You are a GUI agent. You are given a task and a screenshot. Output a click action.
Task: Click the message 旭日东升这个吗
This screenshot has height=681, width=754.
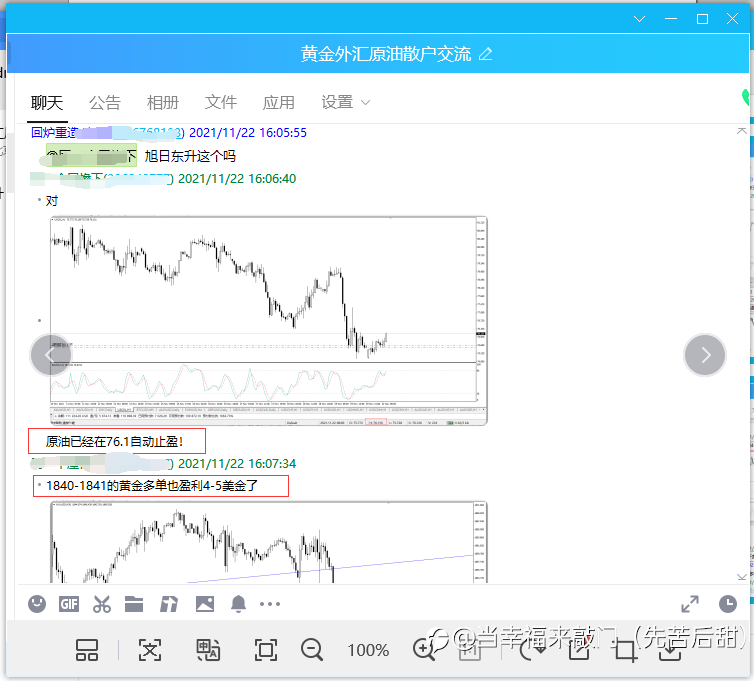pyautogui.click(x=190, y=156)
